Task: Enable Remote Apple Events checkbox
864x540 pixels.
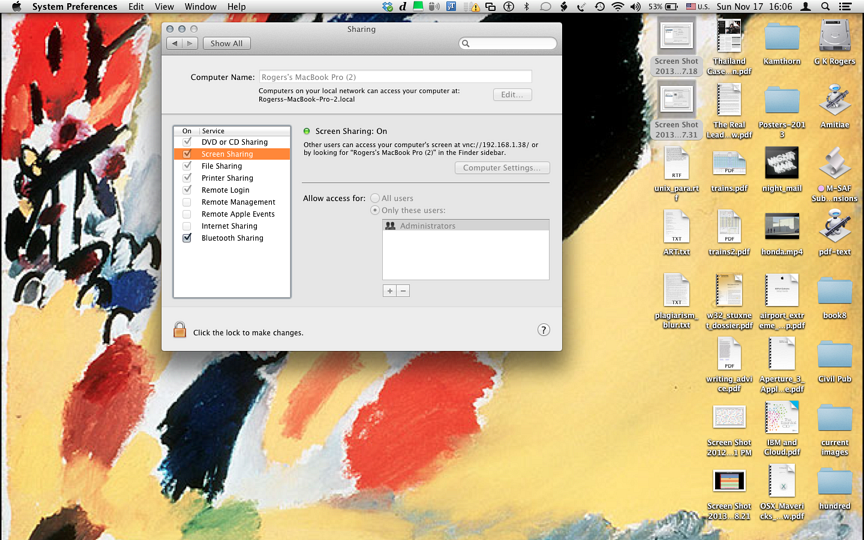Action: [x=187, y=214]
